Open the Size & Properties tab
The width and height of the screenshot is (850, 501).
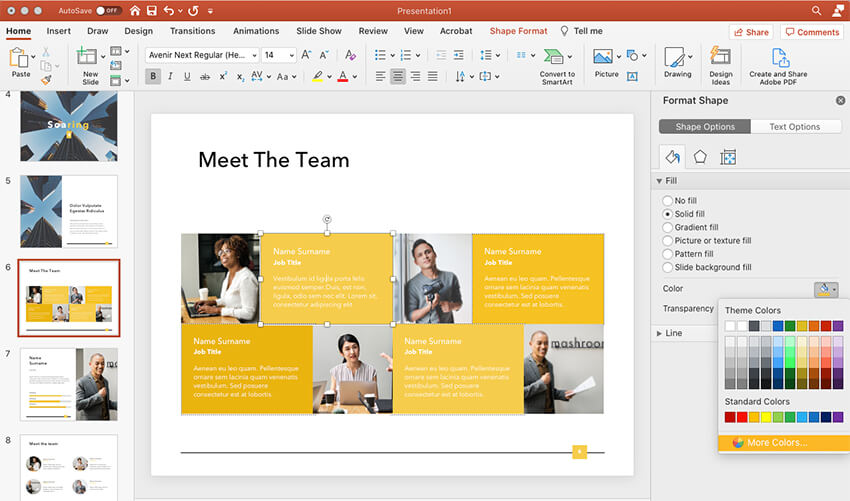[x=728, y=157]
